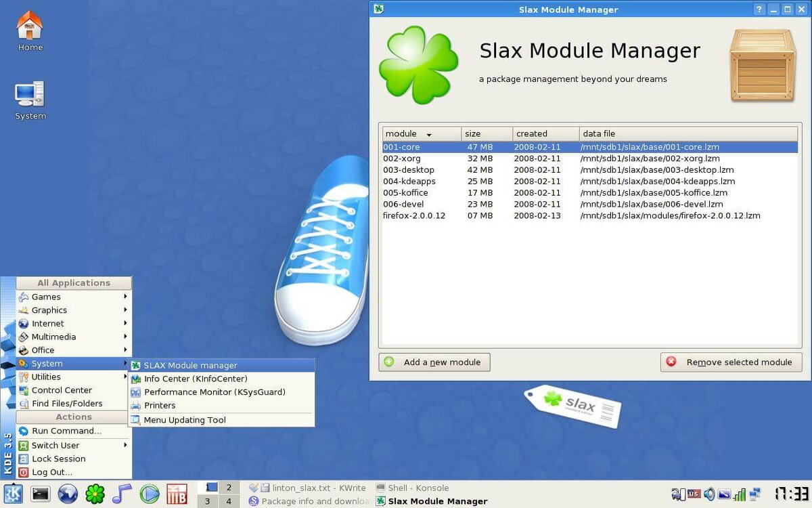The image size is (812, 508).
Task: Choose Lock Session from K menu
Action: coord(73,459)
